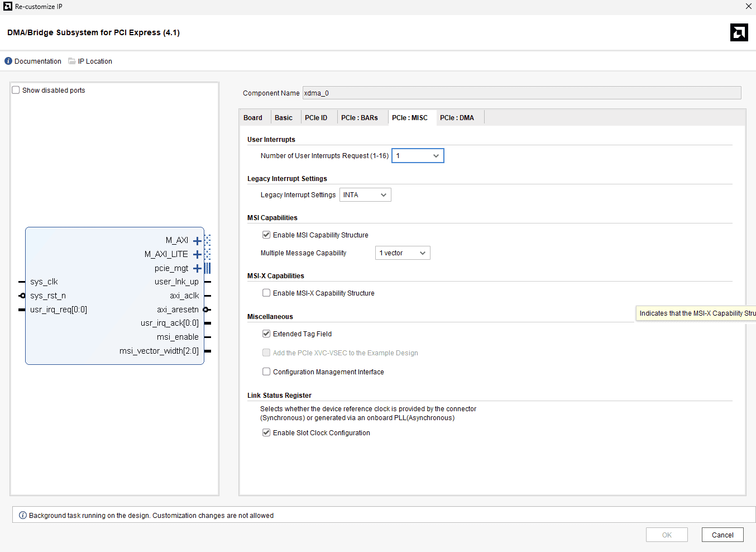Click the info icon in status message

[x=23, y=515]
